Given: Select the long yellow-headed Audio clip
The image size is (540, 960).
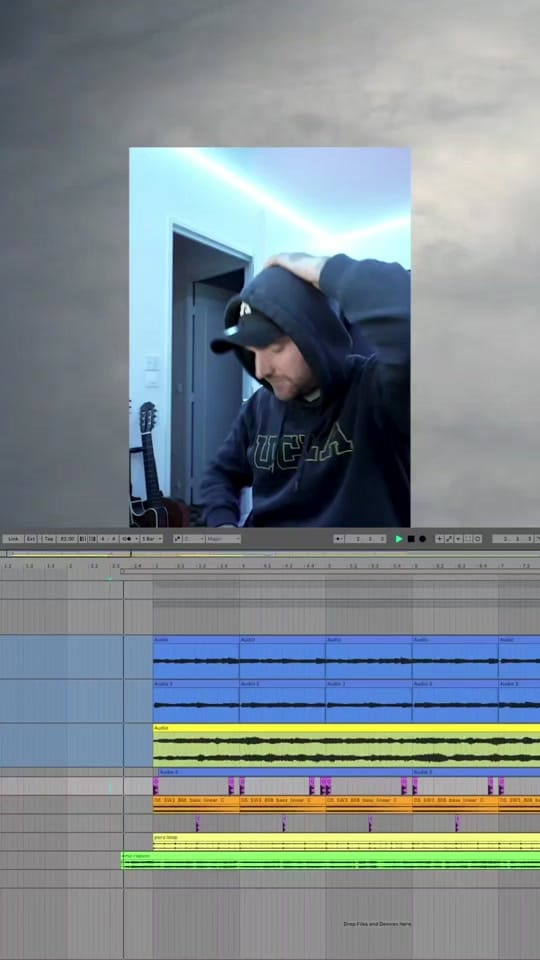Looking at the screenshot, I should click(x=347, y=745).
